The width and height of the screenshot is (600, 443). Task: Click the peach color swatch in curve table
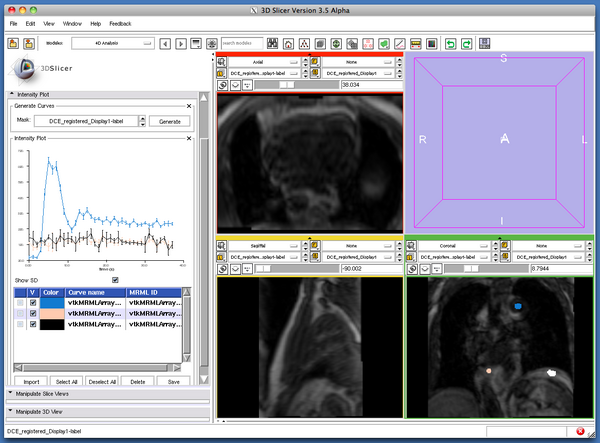51,314
